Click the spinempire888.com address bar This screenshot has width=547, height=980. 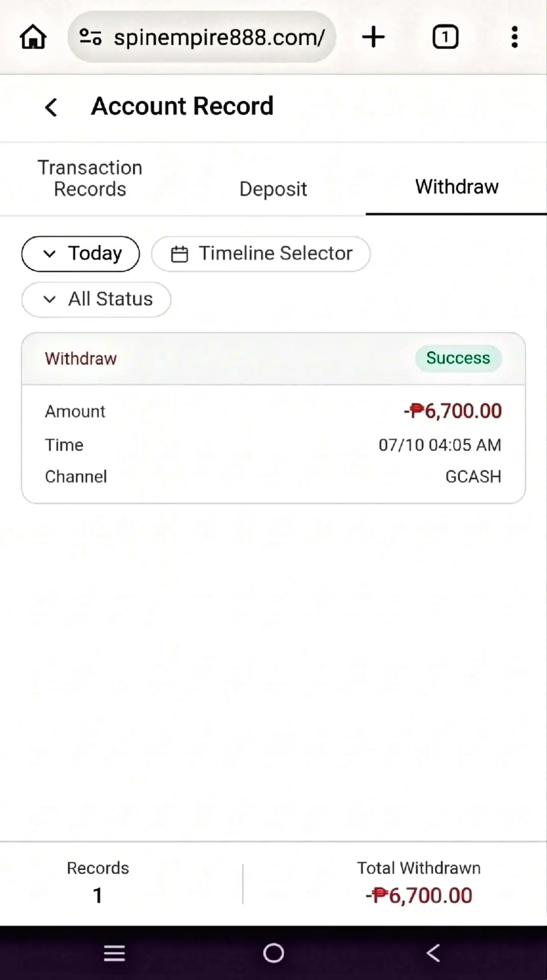202,37
